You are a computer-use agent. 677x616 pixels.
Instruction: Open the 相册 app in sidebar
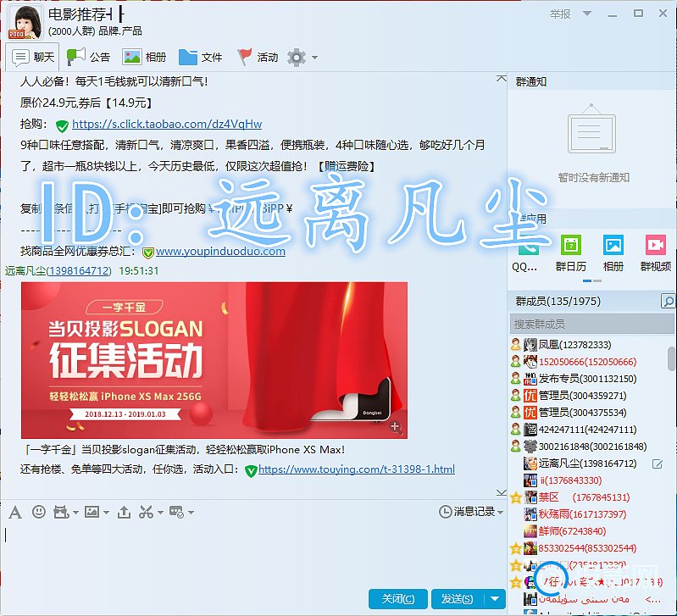[x=613, y=252]
